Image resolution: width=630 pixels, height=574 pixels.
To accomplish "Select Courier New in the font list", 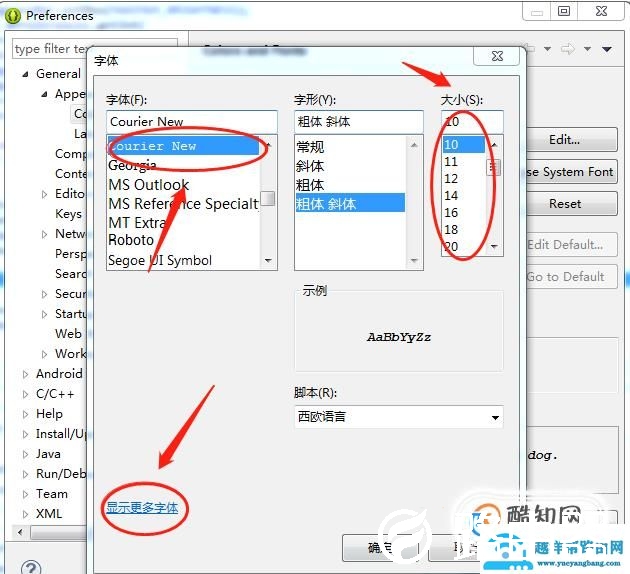I will click(x=183, y=146).
